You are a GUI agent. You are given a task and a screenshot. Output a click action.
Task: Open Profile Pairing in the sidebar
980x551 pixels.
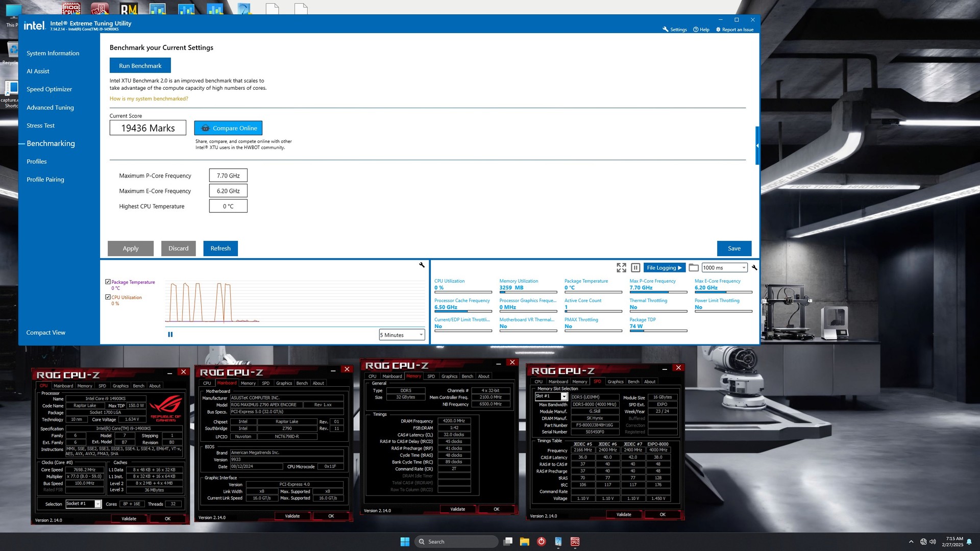tap(45, 180)
